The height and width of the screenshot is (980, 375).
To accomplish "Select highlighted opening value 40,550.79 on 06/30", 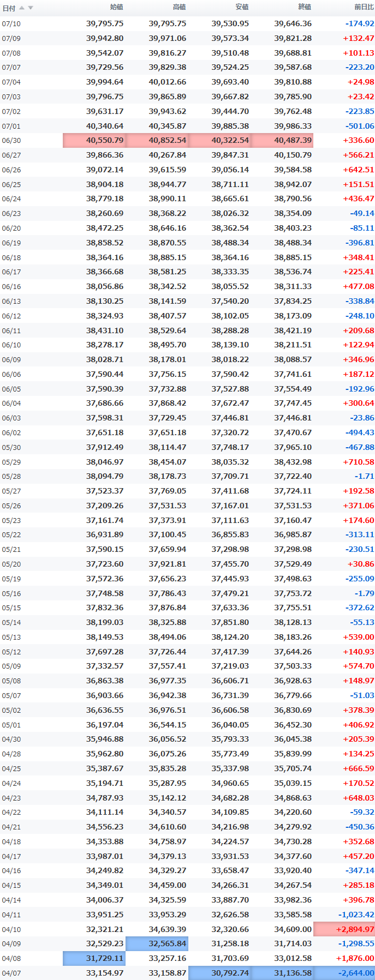I will pos(94,140).
